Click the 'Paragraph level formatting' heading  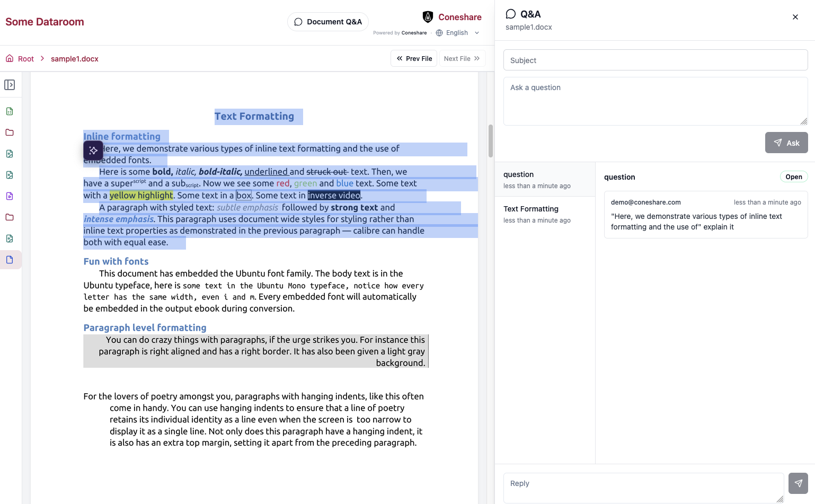(x=145, y=328)
